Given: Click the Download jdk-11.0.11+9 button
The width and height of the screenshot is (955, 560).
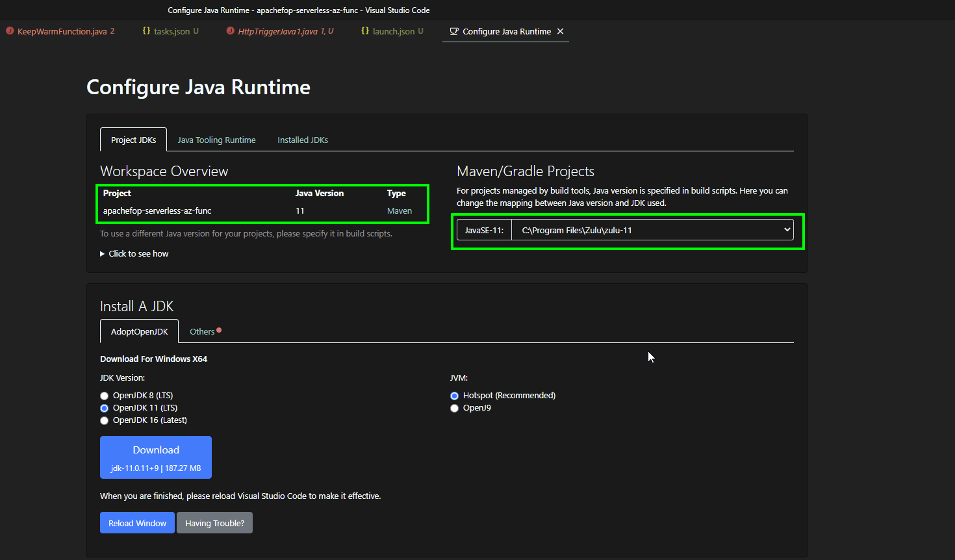Looking at the screenshot, I should 156,457.
